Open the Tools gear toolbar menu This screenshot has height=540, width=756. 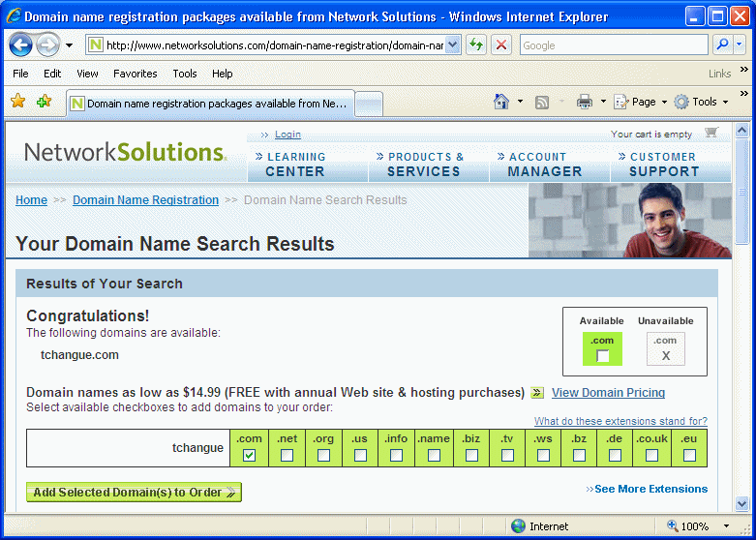point(701,102)
